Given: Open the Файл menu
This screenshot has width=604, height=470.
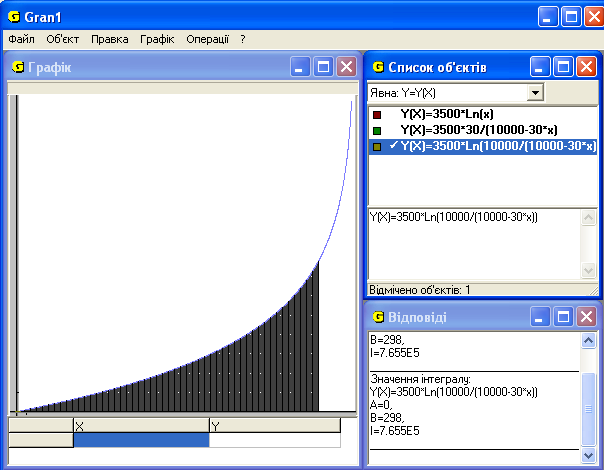Looking at the screenshot, I should pos(20,39).
